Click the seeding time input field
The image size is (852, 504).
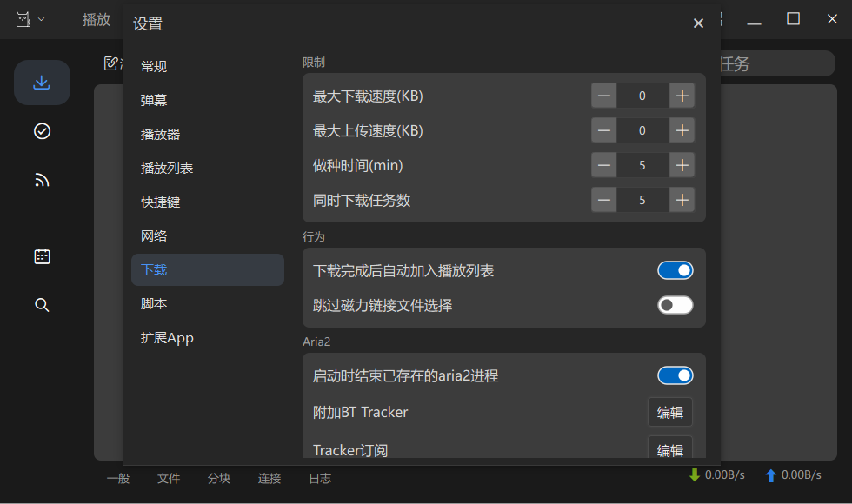[x=642, y=165]
